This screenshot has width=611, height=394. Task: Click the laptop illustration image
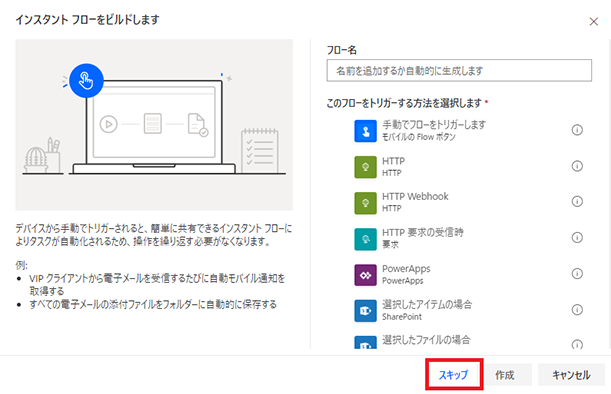coord(154,125)
